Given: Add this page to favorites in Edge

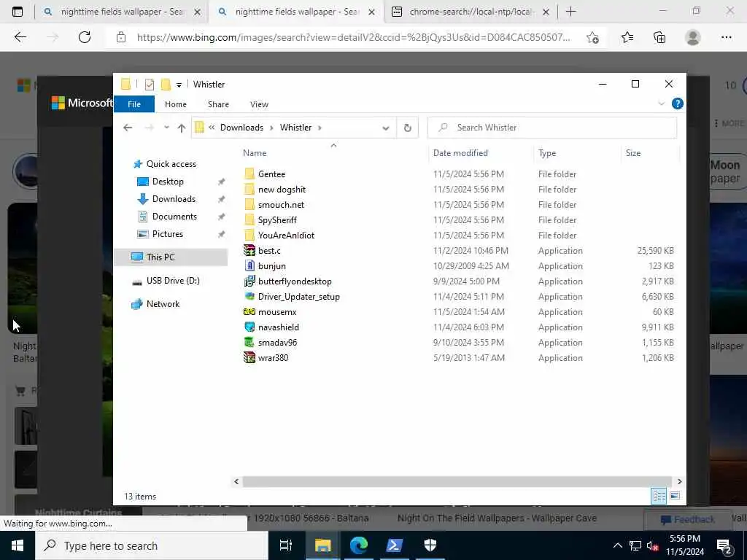Looking at the screenshot, I should pos(592,37).
